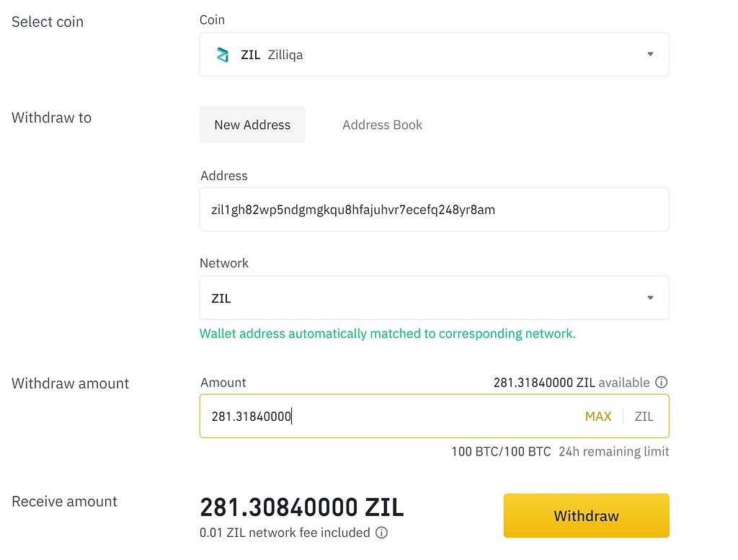Click the wallet address matched network message
Image resolution: width=738 pixels, height=560 pixels.
click(x=387, y=334)
